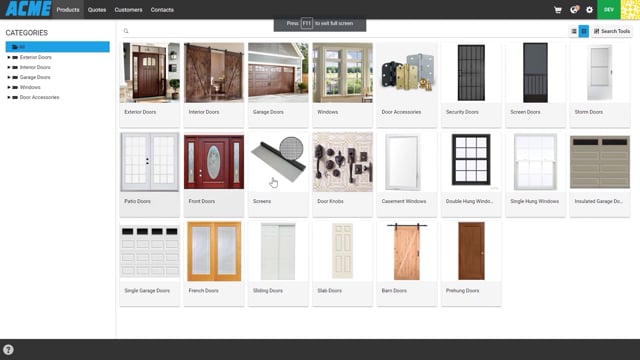Open the Exterior Doors thumbnail
640x360 pixels.
click(150, 73)
